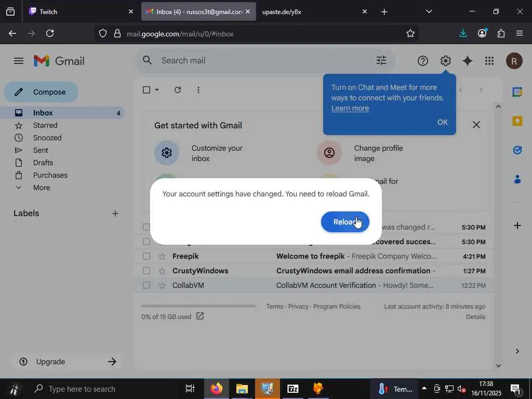Close the Get started with Gmail card
This screenshot has width=532, height=399.
476,125
